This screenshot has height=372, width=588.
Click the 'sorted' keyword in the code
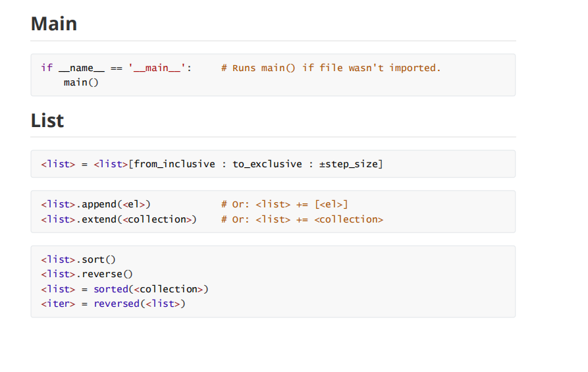[x=111, y=289]
